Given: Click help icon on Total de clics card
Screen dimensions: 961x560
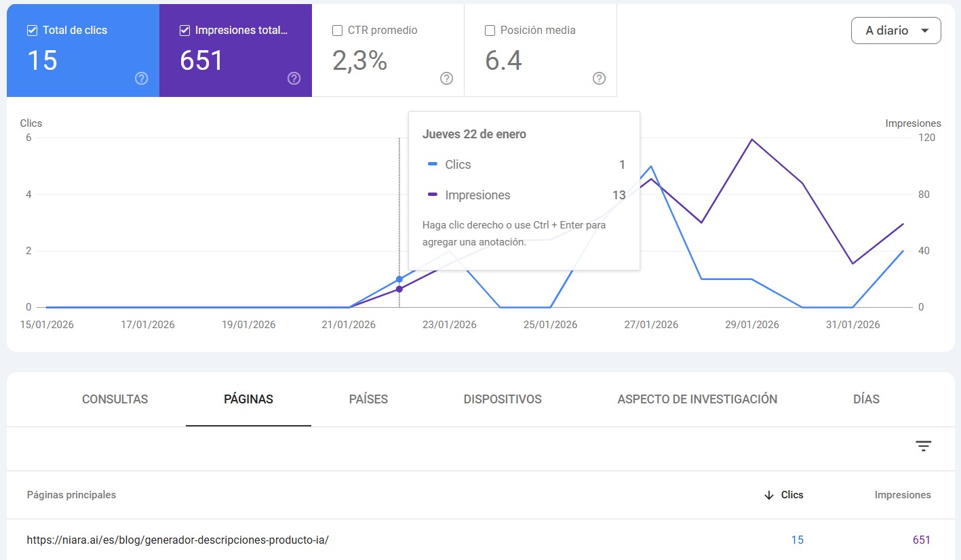Looking at the screenshot, I should click(141, 79).
